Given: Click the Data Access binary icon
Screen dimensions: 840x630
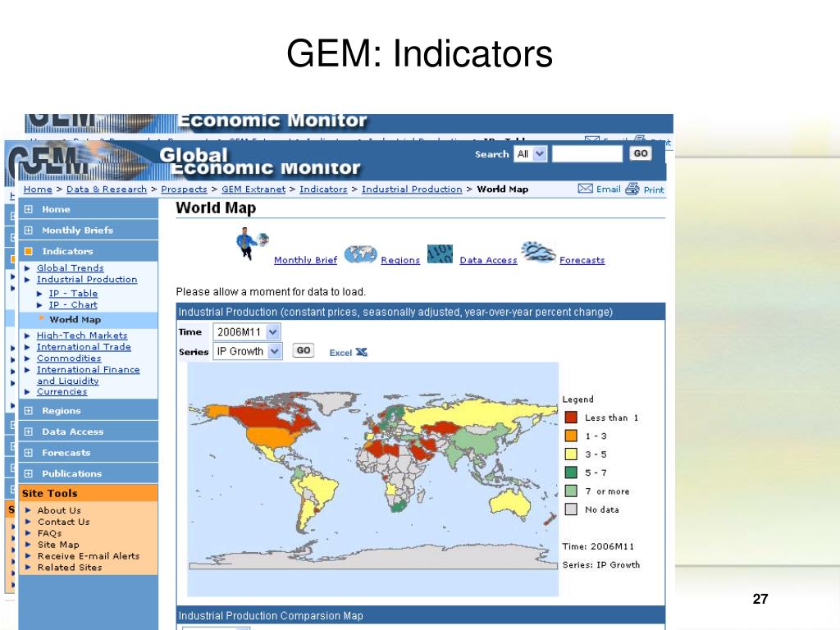Looking at the screenshot, I should tap(440, 254).
